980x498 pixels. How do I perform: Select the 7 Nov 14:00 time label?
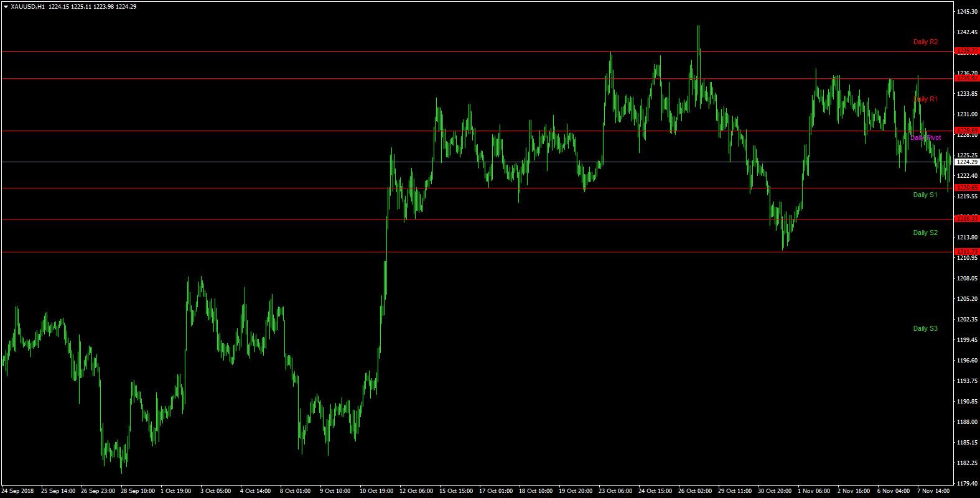933,491
